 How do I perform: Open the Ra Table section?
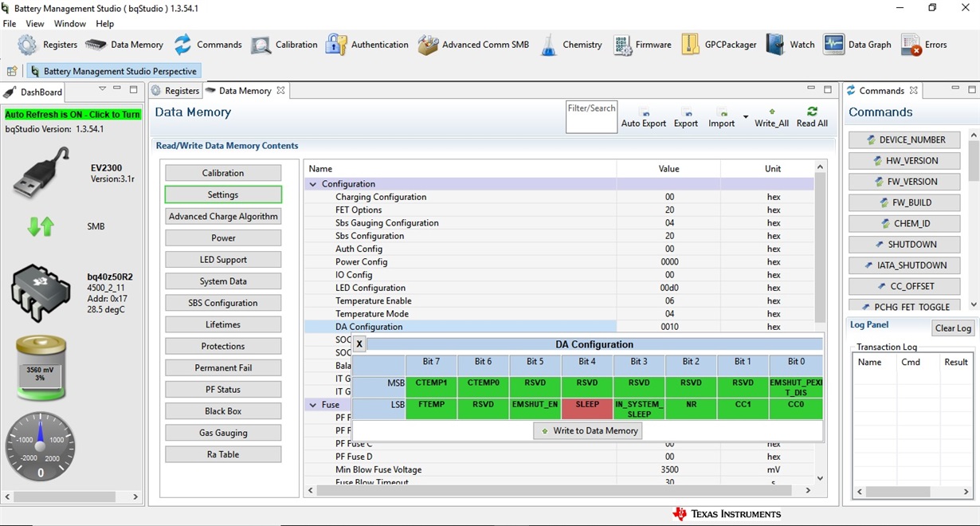click(223, 454)
